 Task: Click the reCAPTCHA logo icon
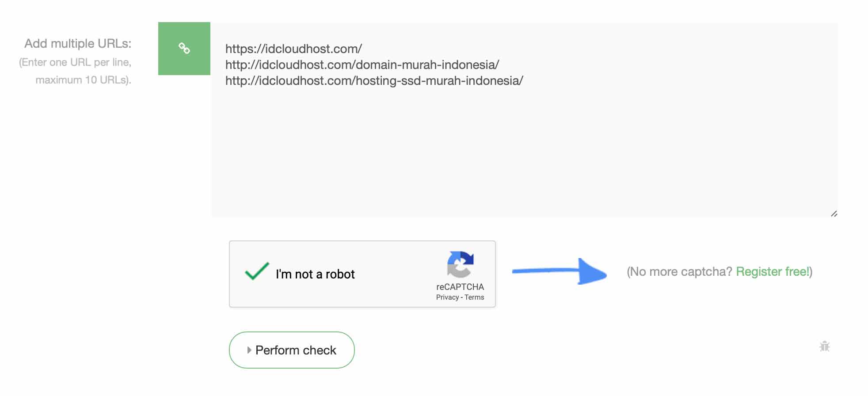pos(460,264)
